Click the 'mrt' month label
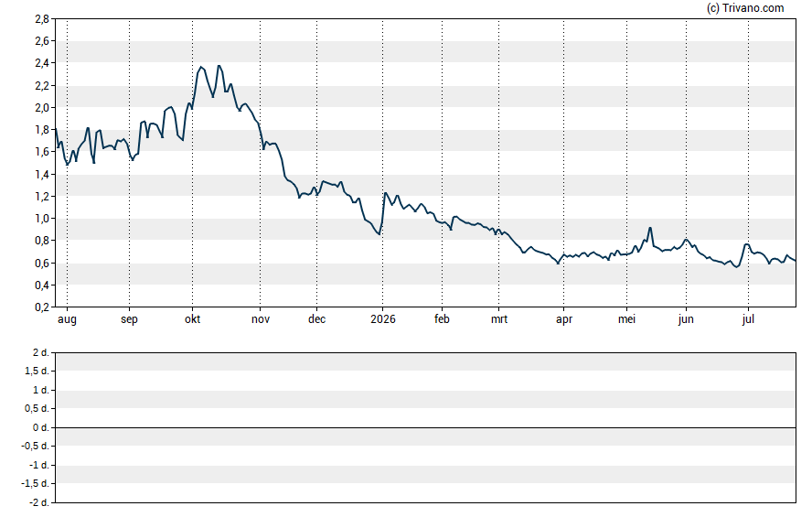The height and width of the screenshot is (517, 812). pyautogui.click(x=499, y=319)
